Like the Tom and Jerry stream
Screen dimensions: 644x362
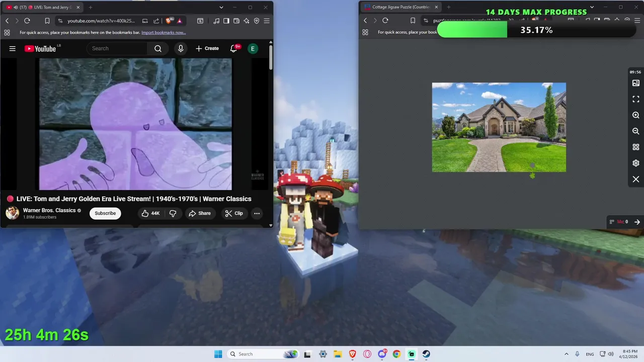coord(150,213)
